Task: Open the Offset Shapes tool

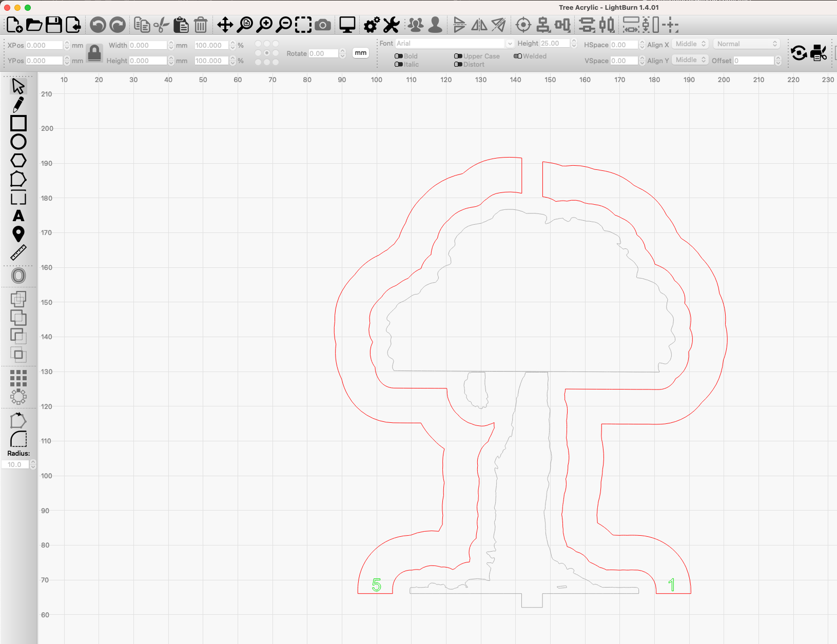Action: [x=18, y=276]
